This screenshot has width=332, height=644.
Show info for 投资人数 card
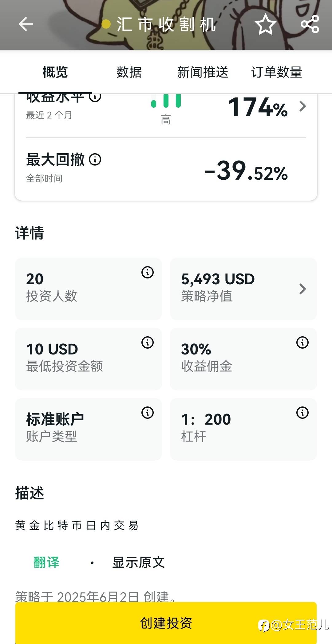point(148,272)
